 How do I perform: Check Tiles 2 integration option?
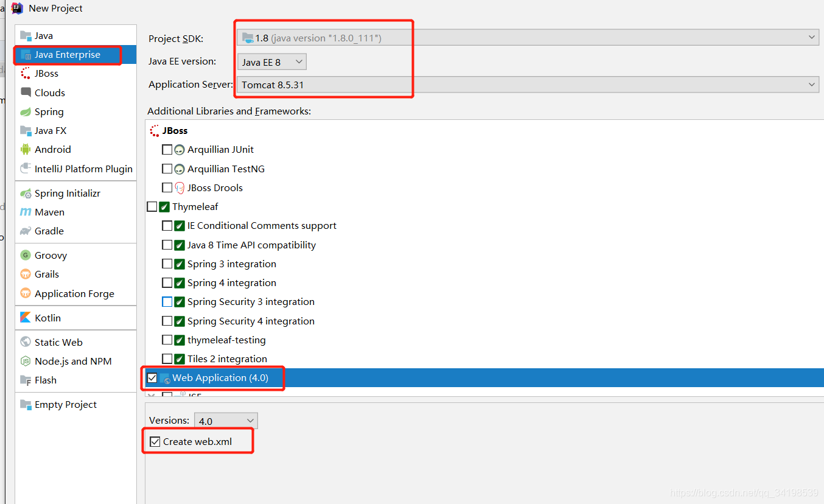point(167,359)
